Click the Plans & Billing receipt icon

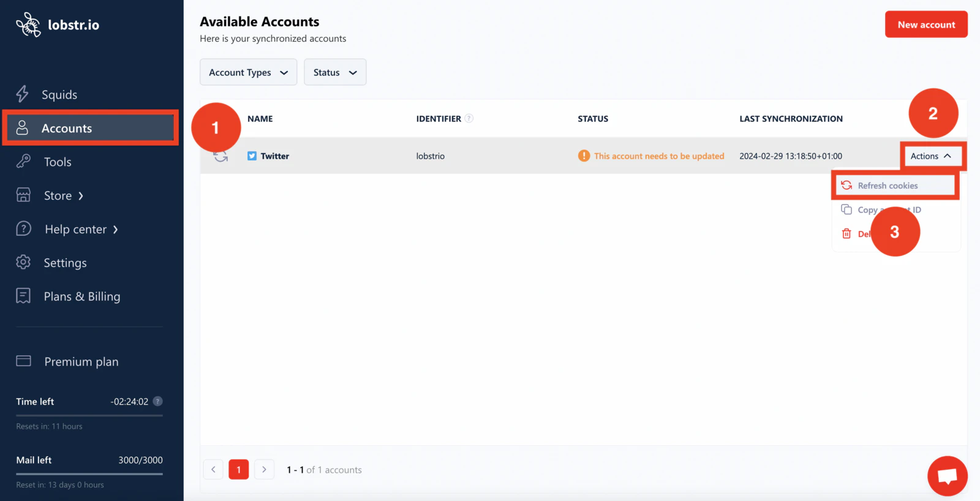pyautogui.click(x=23, y=296)
